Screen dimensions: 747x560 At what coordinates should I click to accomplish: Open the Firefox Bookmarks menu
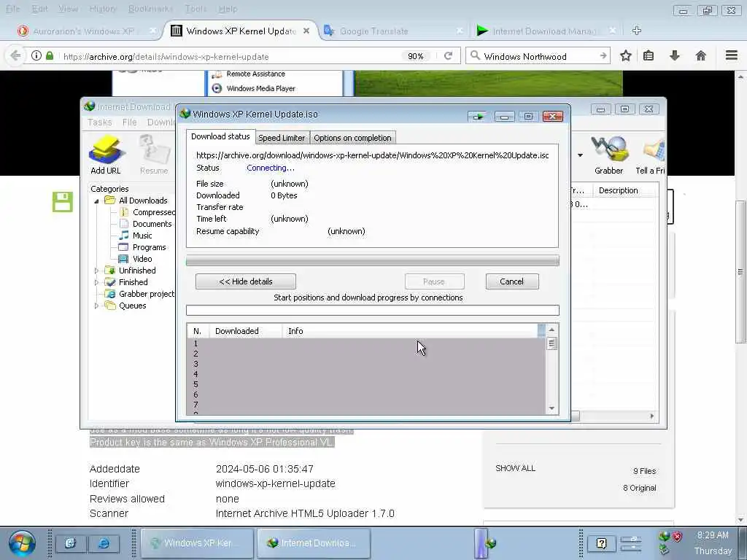click(150, 9)
